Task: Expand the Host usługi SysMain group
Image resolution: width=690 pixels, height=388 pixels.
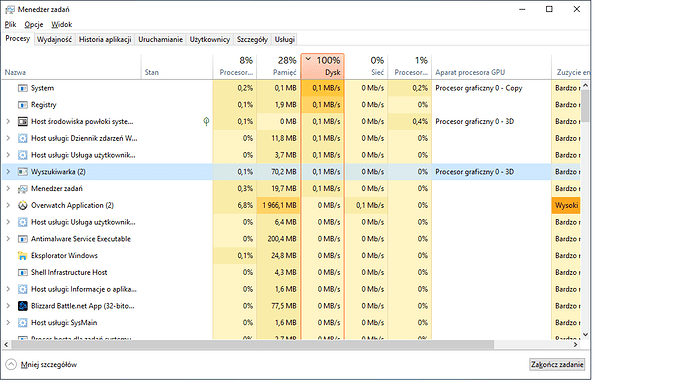Action: click(8, 322)
